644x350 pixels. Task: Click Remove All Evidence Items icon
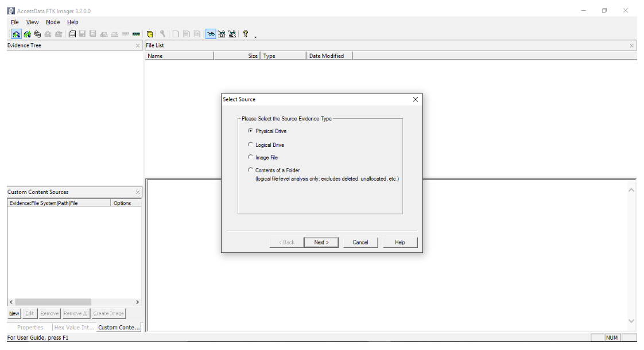(59, 34)
